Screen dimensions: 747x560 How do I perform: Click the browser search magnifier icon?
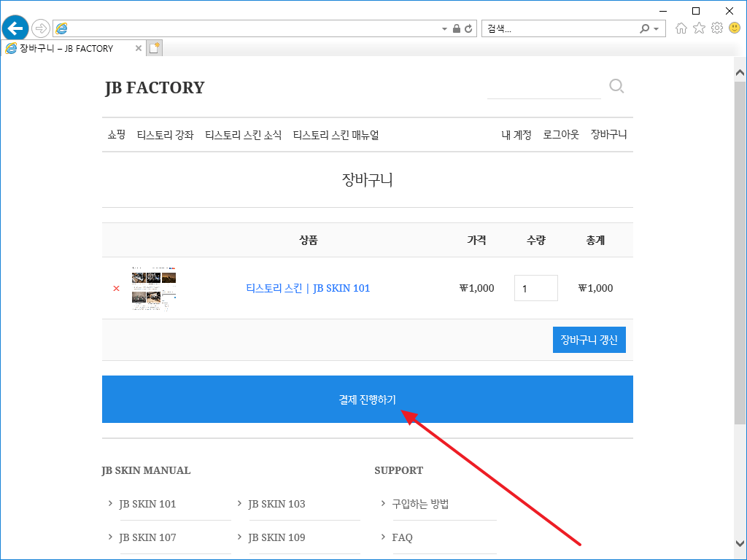coord(645,28)
